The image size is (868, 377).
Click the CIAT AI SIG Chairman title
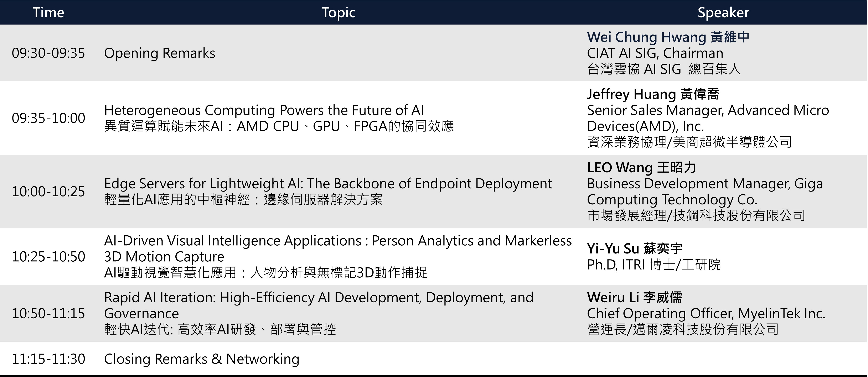(655, 53)
